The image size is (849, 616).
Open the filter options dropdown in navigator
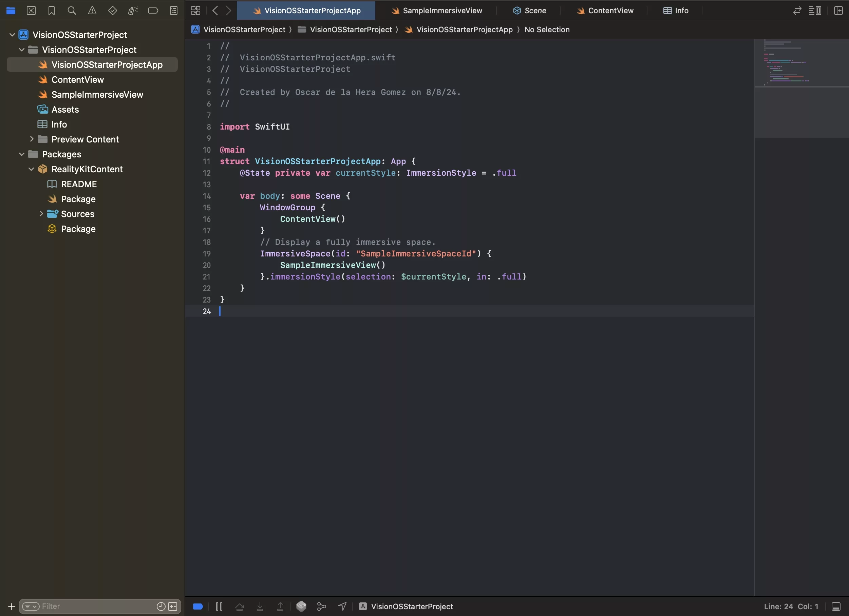coord(31,607)
